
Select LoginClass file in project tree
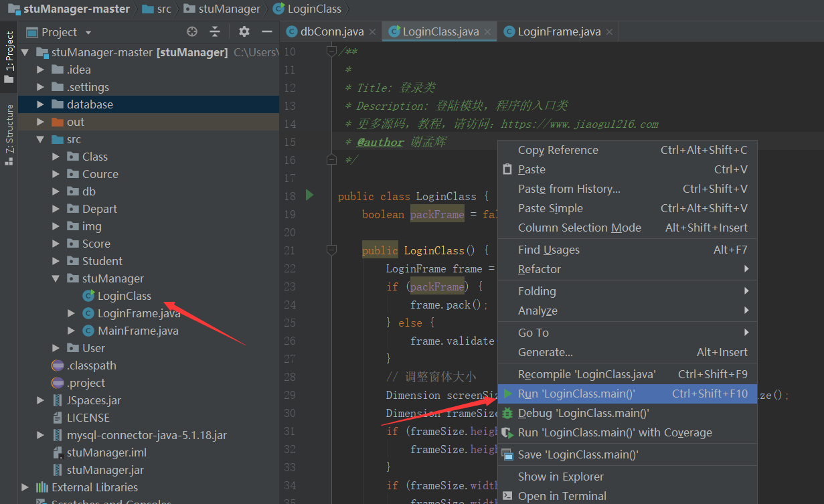pyautogui.click(x=124, y=296)
